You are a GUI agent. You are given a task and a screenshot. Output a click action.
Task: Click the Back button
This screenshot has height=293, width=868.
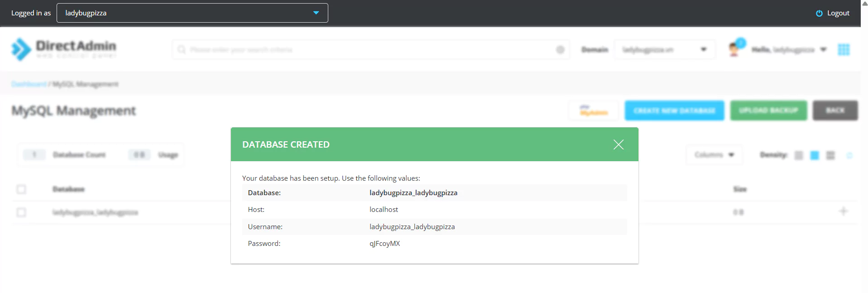pyautogui.click(x=835, y=110)
